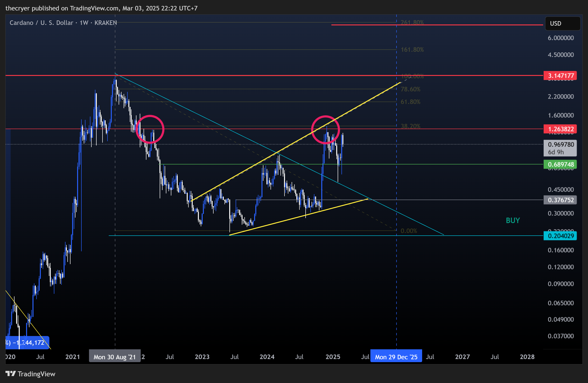Click the 38.20% Fibonacci level label

[x=410, y=126]
